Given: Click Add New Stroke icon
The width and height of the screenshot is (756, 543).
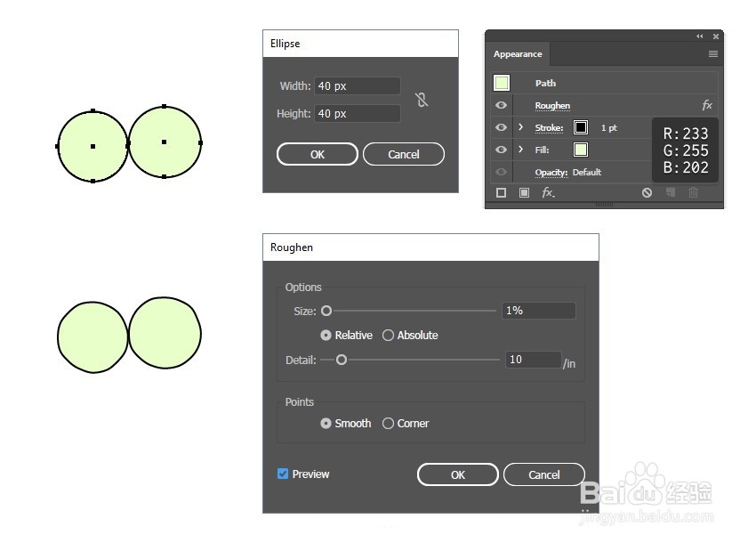Looking at the screenshot, I should (501, 192).
